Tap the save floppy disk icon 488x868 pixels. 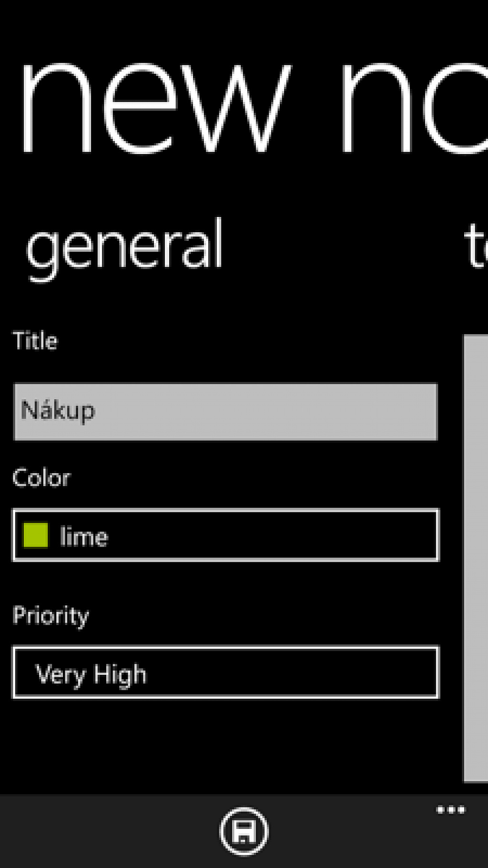pyautogui.click(x=244, y=831)
